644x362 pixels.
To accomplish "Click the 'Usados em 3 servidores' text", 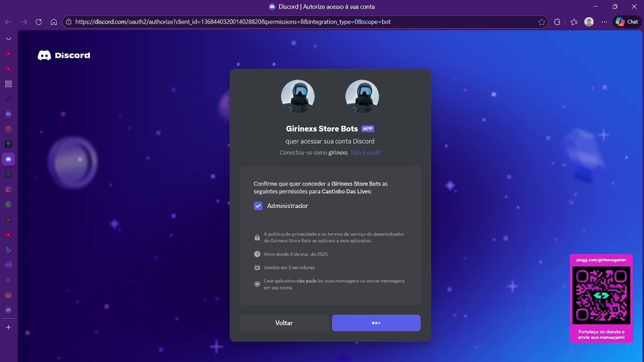I will (289, 267).
